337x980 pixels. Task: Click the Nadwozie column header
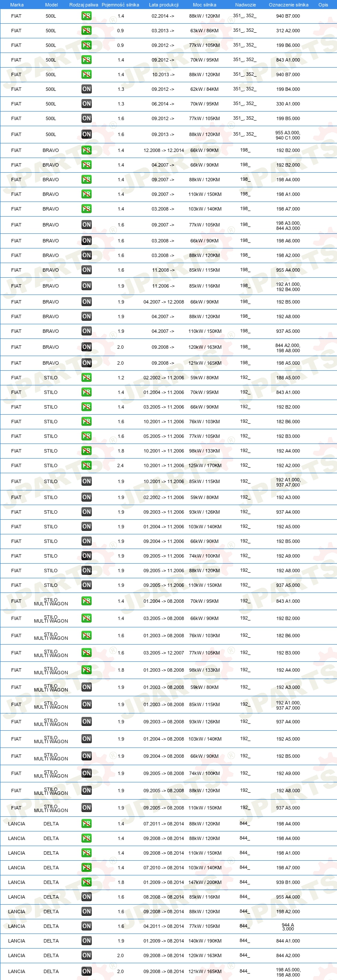point(246,5)
